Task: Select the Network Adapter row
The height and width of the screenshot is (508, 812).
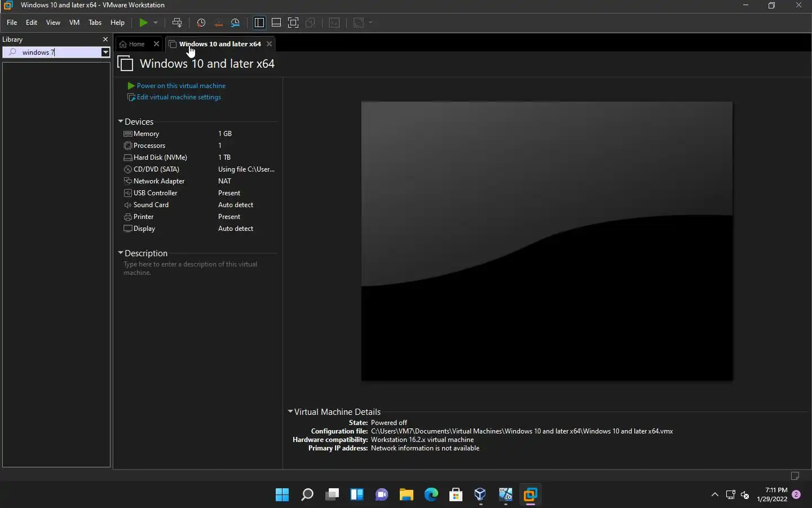Action: click(200, 181)
